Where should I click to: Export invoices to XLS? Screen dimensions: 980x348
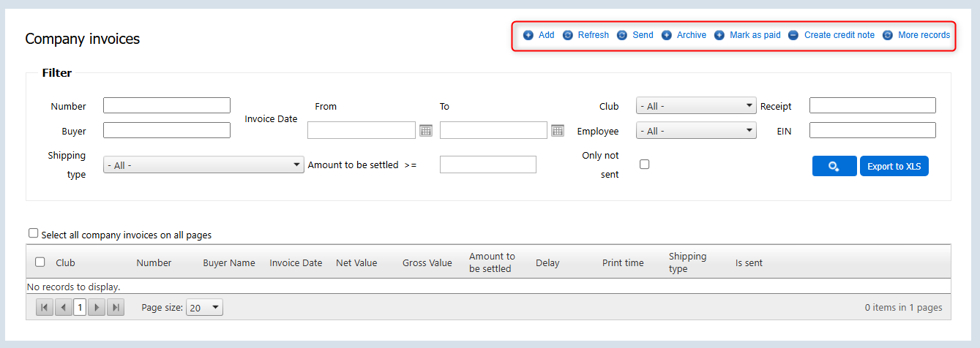click(x=894, y=166)
